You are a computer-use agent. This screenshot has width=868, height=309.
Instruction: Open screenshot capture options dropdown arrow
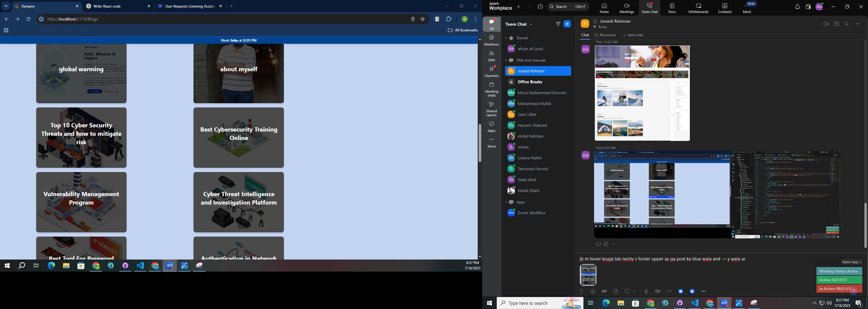tap(634, 291)
